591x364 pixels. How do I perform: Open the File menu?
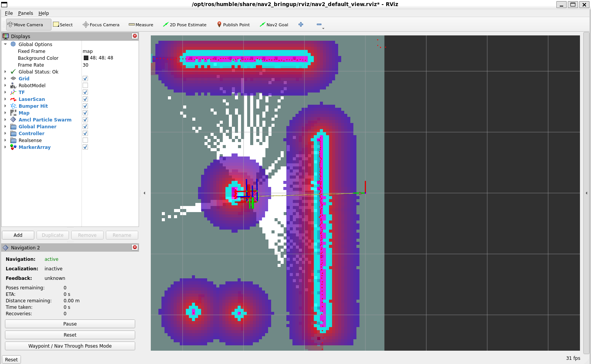(x=9, y=13)
